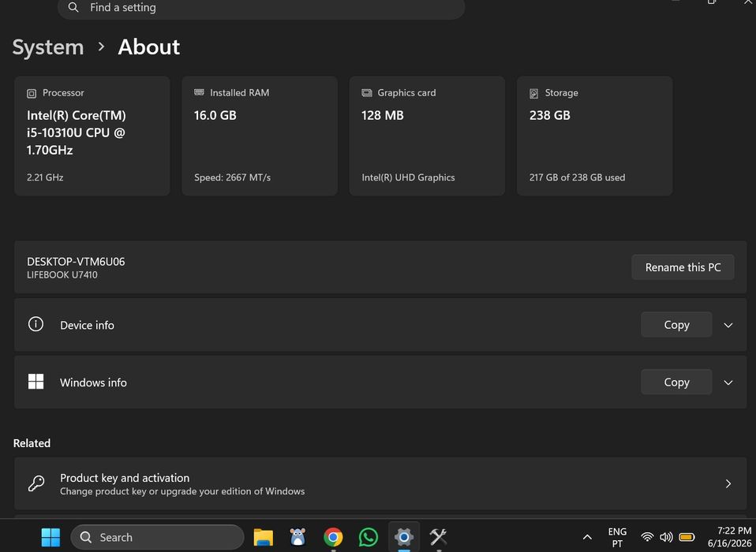Open Google Chrome from the taskbar
This screenshot has width=756, height=552.
point(333,536)
